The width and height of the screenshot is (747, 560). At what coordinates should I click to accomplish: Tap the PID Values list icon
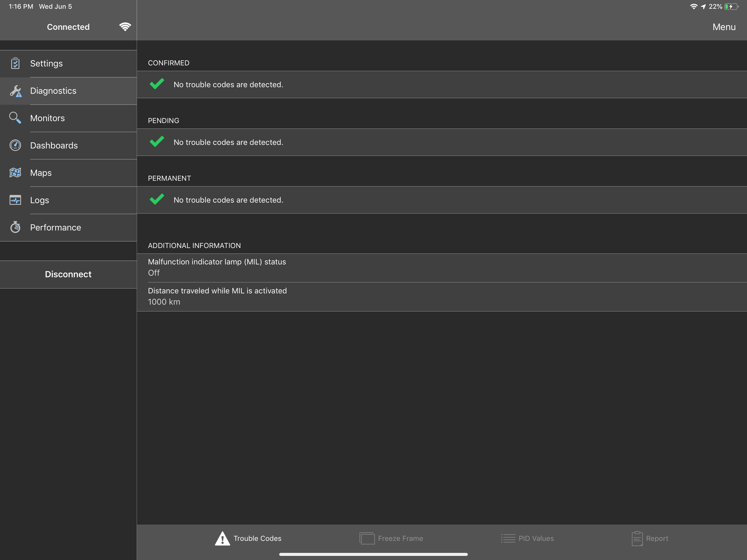tap(508, 538)
